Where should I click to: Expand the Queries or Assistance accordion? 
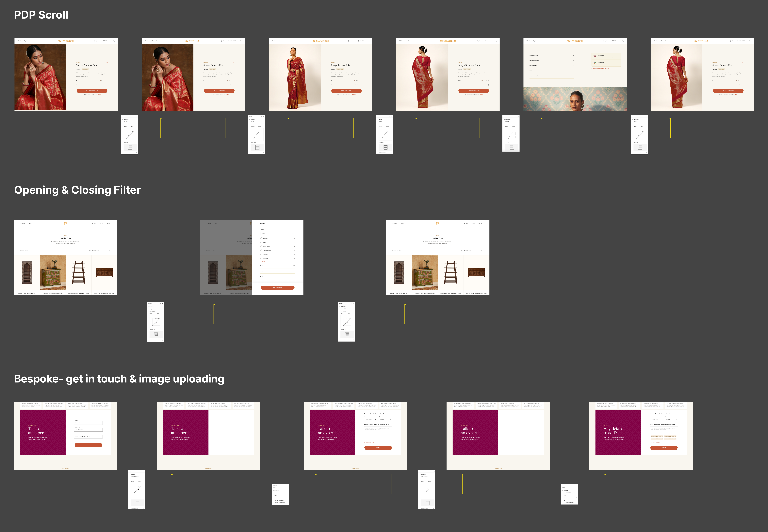573,76
